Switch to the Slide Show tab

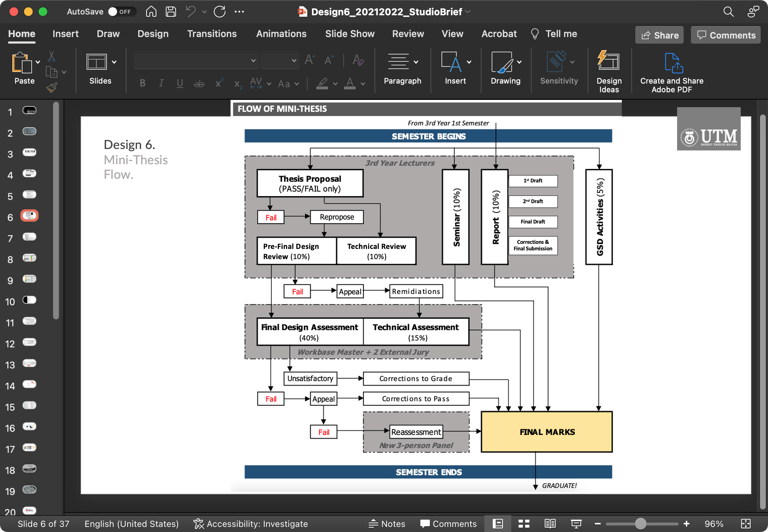(349, 34)
